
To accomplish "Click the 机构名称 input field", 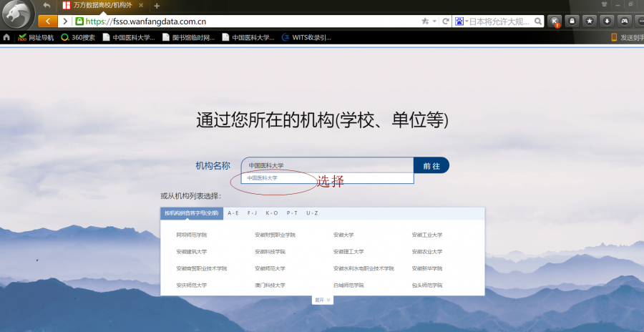I will pos(327,165).
